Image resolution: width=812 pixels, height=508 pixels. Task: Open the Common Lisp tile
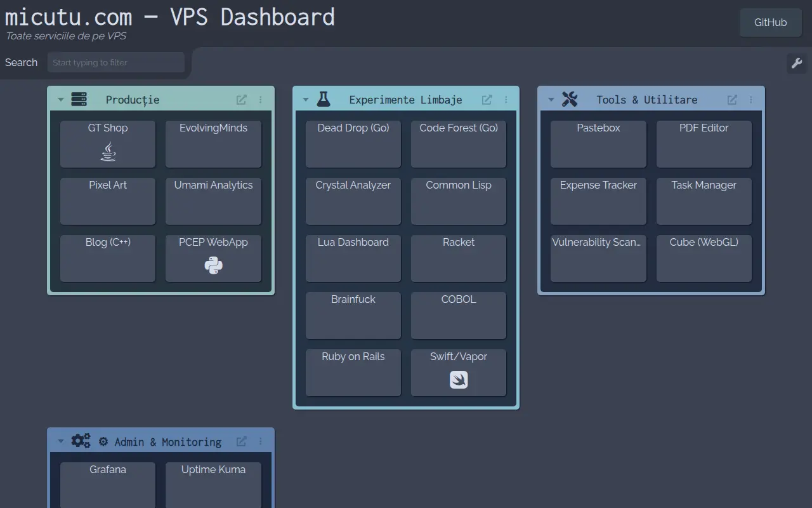coord(459,201)
